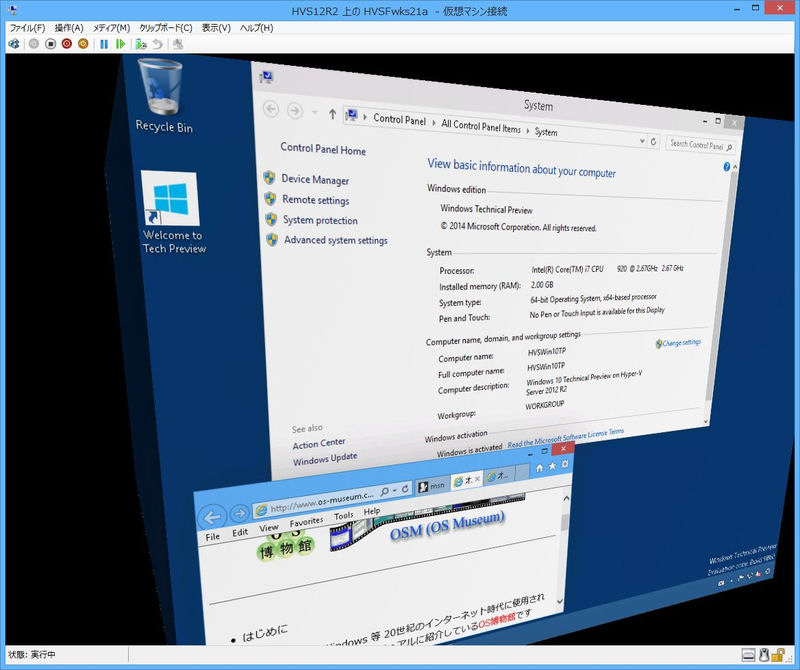Click Control Panel in the breadcrumb path
Image resolution: width=800 pixels, height=670 pixels.
pyautogui.click(x=399, y=119)
